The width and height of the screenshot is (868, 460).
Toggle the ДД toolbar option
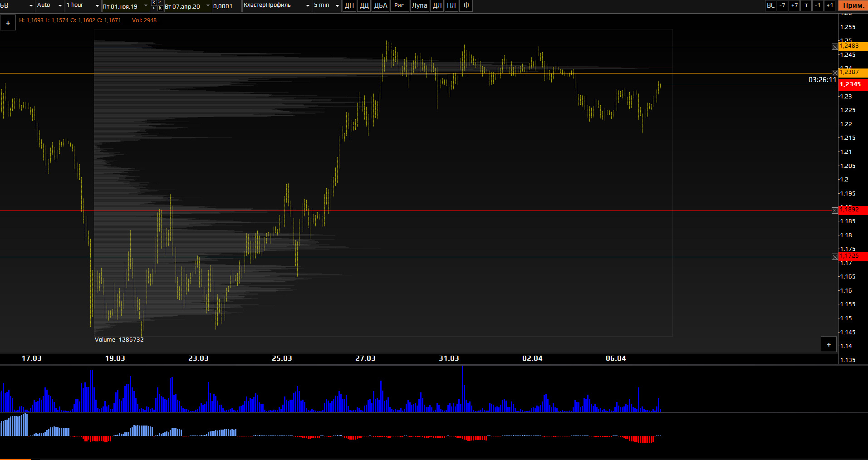(364, 5)
